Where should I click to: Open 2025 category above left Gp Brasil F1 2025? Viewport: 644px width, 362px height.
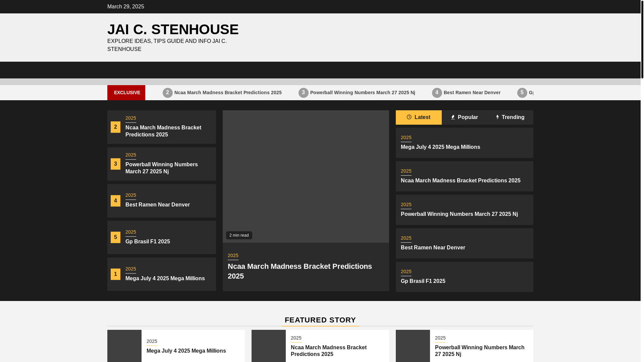[131, 232]
